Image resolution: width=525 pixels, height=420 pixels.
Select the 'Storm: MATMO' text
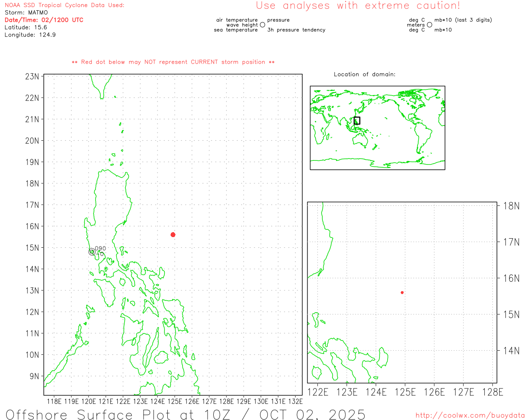(x=26, y=13)
